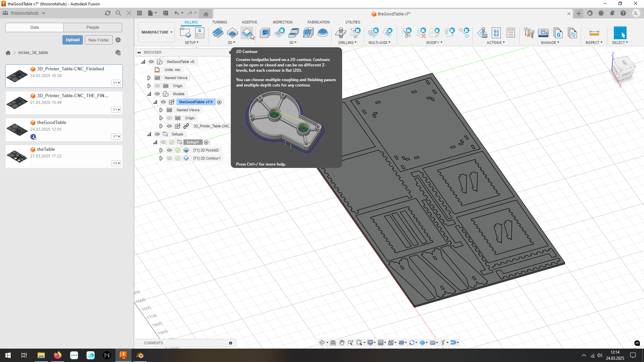
Task: Toggle visibility of 2D Contour1 toolpath
Action: tap(169, 158)
